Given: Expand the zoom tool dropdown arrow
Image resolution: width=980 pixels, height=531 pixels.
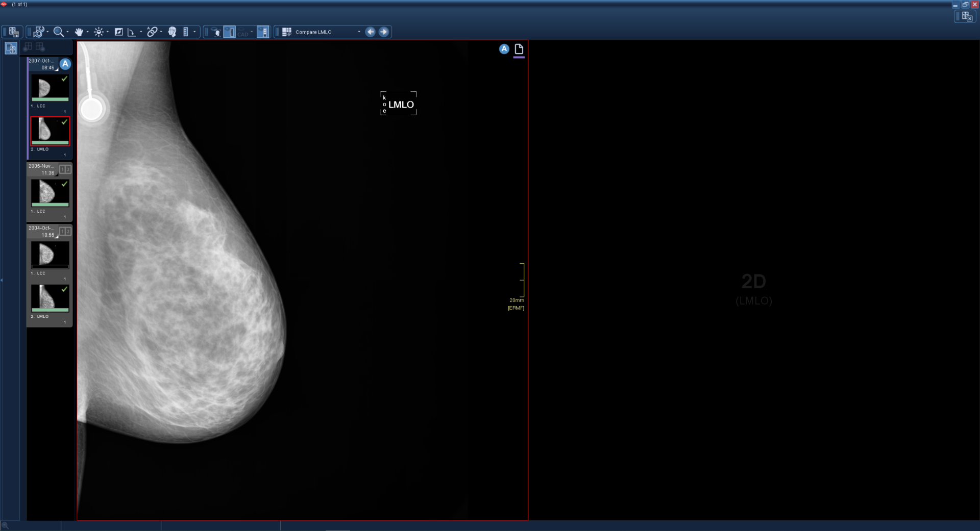Looking at the screenshot, I should (67, 32).
